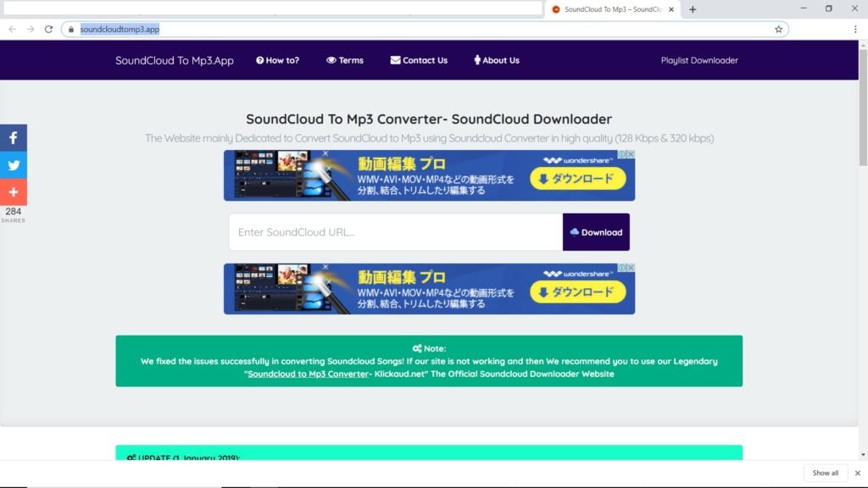This screenshot has height=488, width=868.
Task: Bookmark this page with star icon
Action: pos(778,30)
